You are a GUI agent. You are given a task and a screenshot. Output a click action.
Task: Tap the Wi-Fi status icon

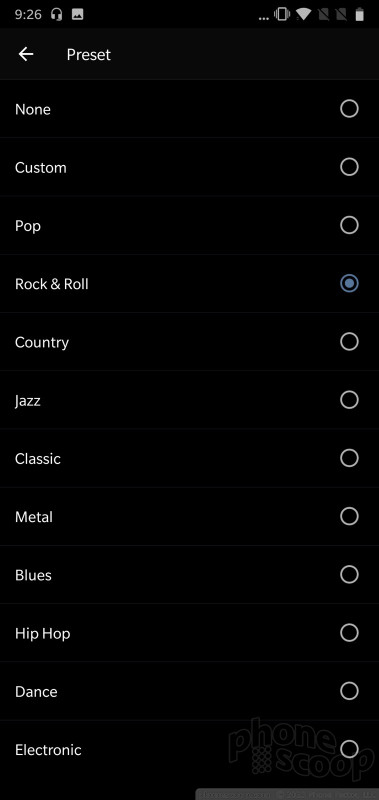click(303, 14)
